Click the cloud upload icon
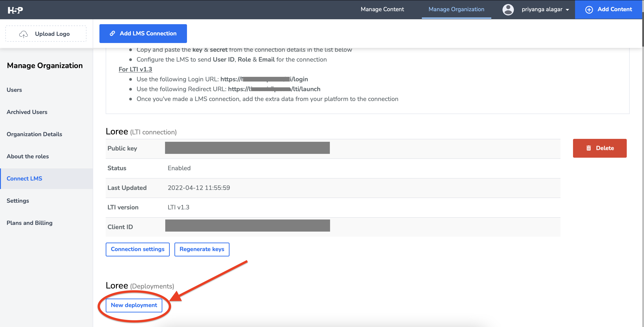The width and height of the screenshot is (644, 327). click(x=24, y=34)
